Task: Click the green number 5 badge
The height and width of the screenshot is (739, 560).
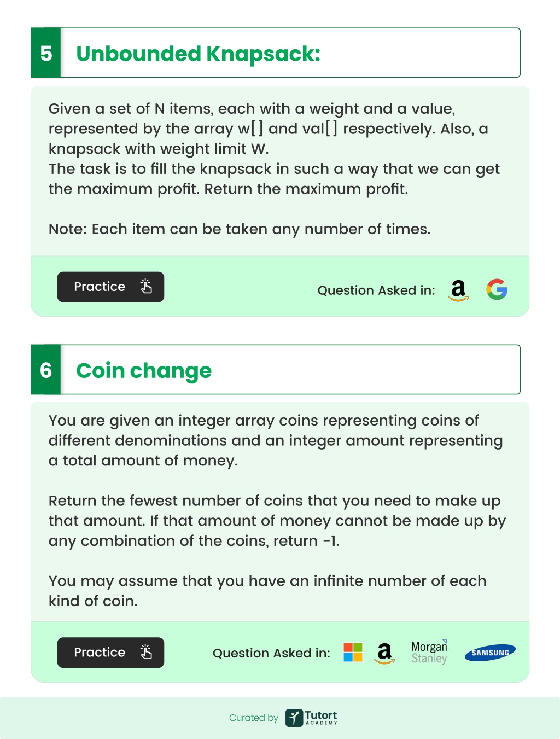Action: point(46,53)
